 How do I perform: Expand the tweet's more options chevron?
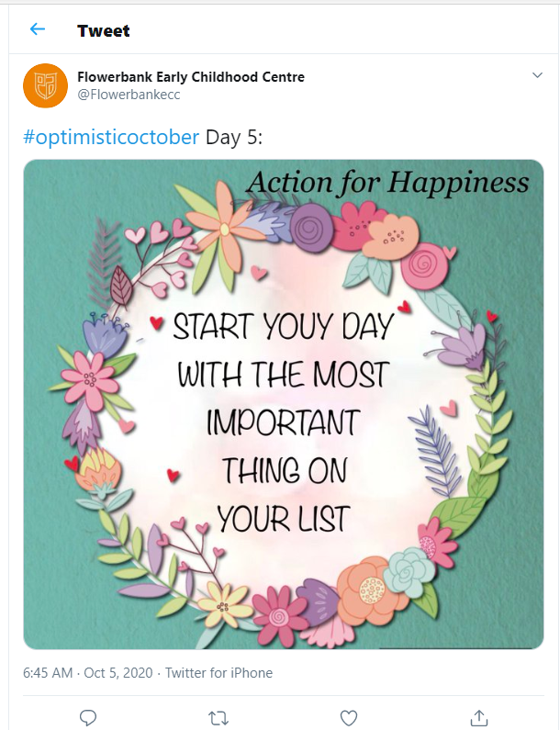[537, 75]
